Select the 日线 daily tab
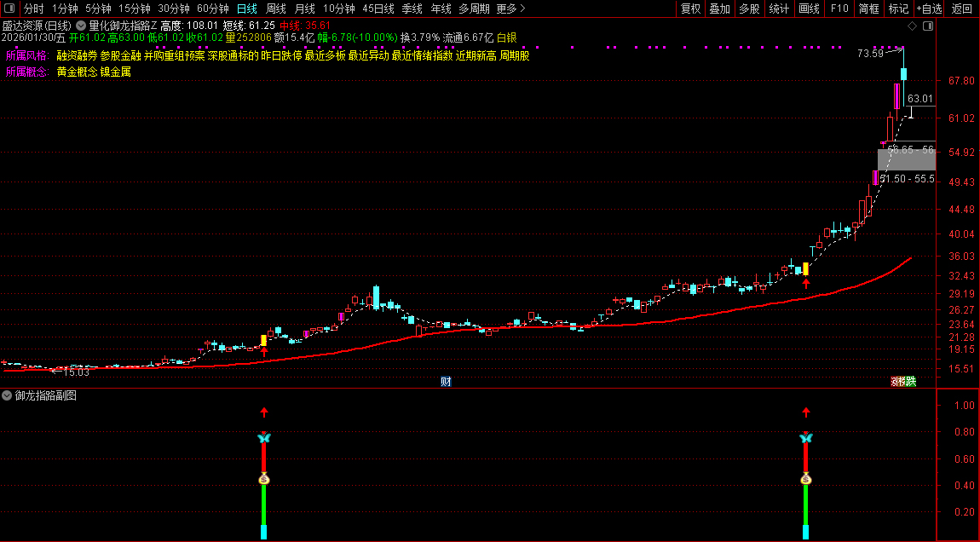 tap(247, 9)
